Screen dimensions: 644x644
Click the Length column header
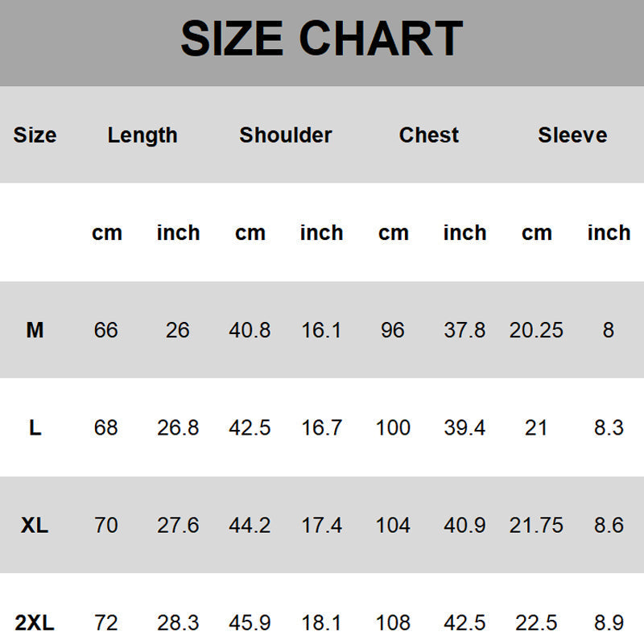(142, 135)
